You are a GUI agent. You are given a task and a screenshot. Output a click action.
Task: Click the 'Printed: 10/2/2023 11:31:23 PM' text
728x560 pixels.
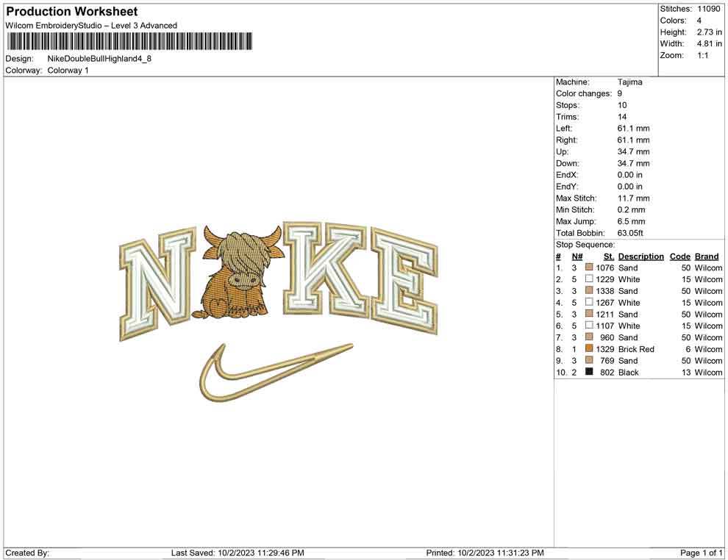click(x=485, y=553)
